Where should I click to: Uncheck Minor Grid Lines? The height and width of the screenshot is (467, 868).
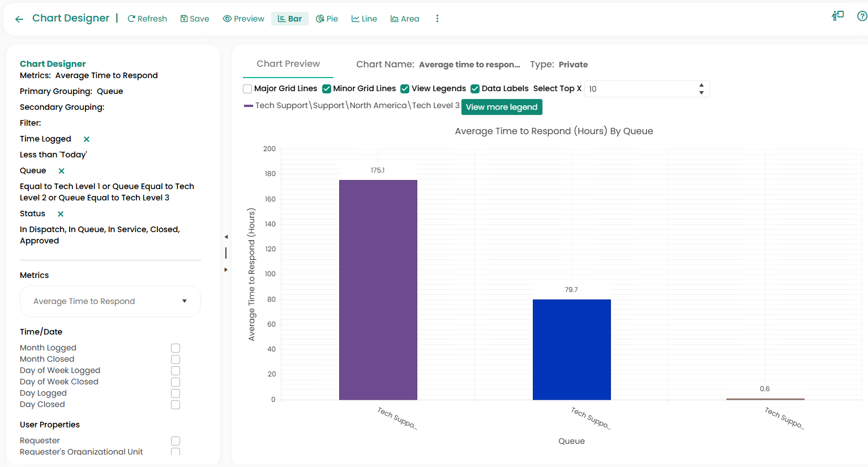(327, 89)
